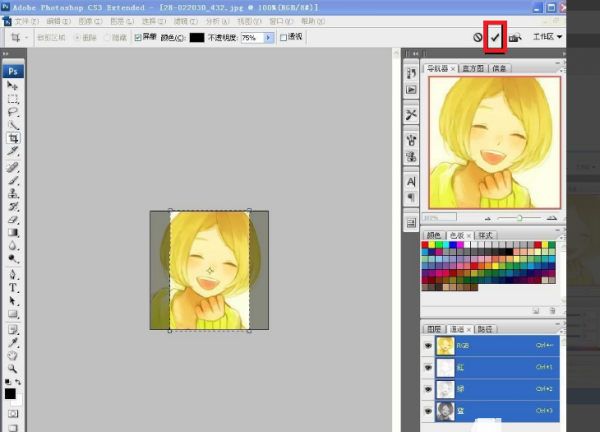
Task: Select the Horizontal Type tool
Action: click(13, 288)
